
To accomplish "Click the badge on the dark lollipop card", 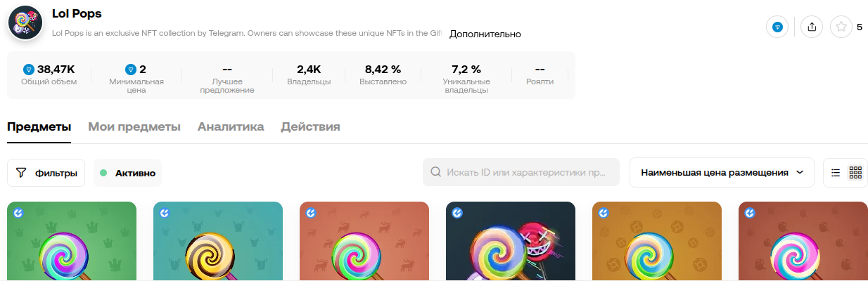I will pyautogui.click(x=457, y=213).
